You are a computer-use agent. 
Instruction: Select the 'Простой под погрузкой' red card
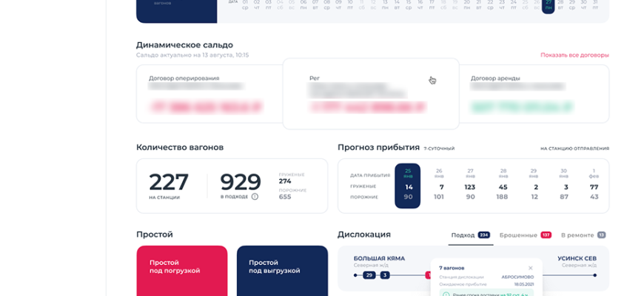(x=182, y=270)
